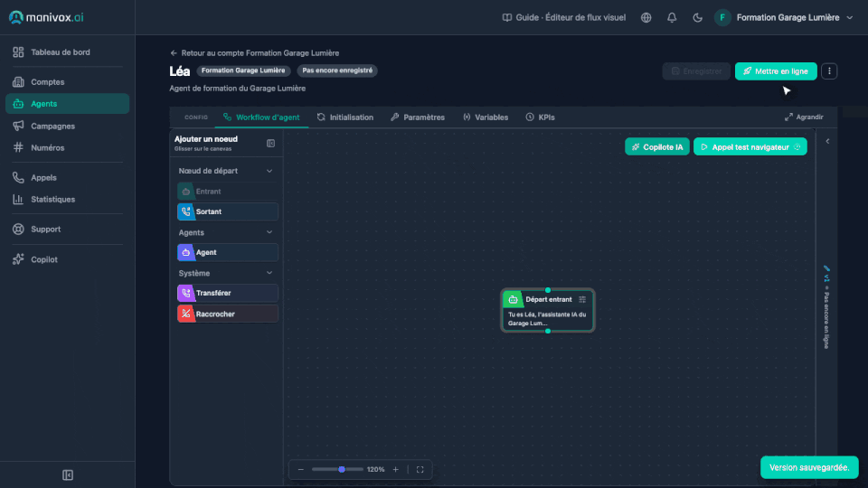The height and width of the screenshot is (488, 868).
Task: Collapse the left sidebar via bottom icon
Action: point(68,474)
